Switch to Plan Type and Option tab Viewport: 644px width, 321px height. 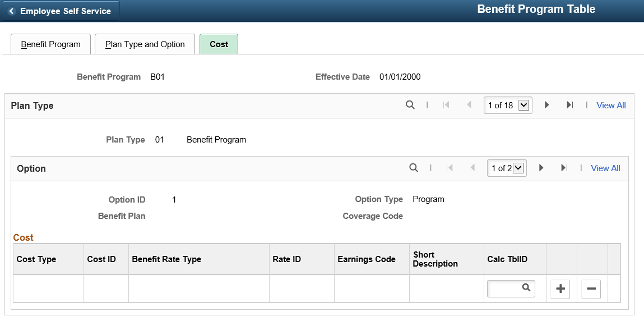coord(145,44)
